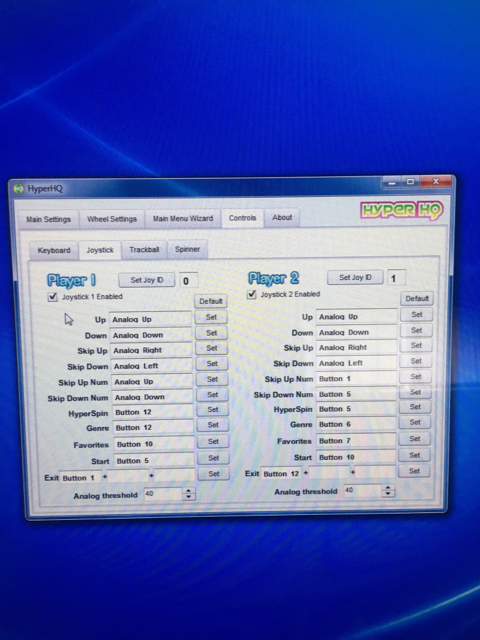480x640 pixels.
Task: Click the HyperHQ title bar app icon
Action: point(18,189)
